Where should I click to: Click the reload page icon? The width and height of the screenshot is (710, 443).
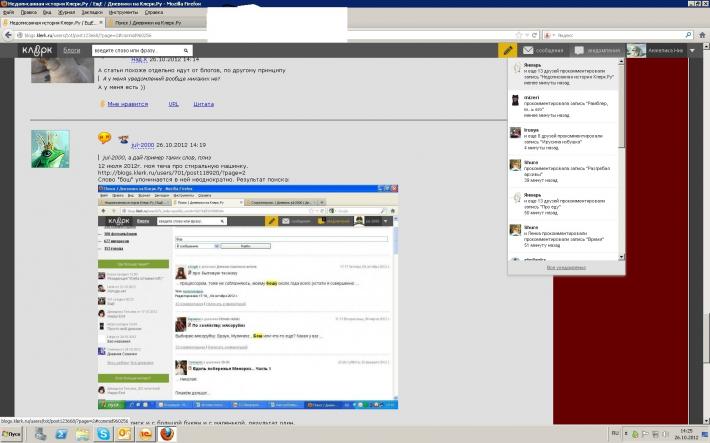point(534,35)
